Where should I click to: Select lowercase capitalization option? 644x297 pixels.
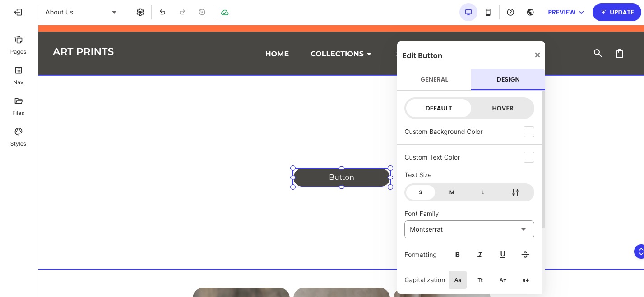pyautogui.click(x=525, y=280)
